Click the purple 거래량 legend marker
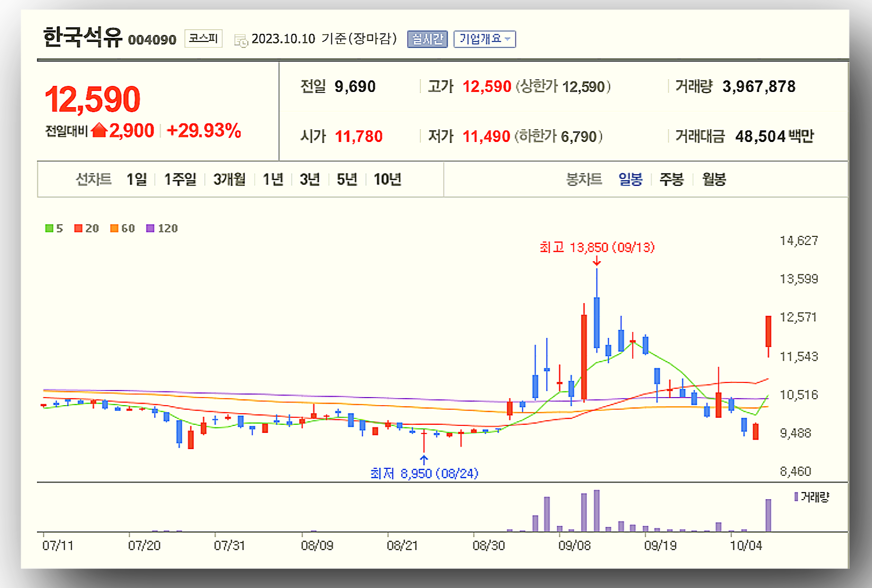 click(x=796, y=497)
